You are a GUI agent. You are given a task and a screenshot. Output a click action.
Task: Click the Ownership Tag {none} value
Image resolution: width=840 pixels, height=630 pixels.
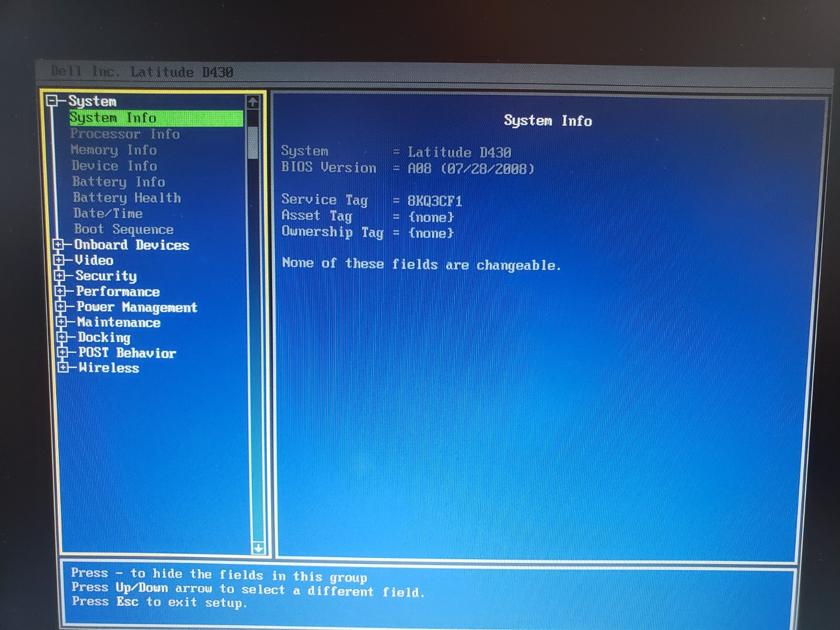pyautogui.click(x=430, y=233)
